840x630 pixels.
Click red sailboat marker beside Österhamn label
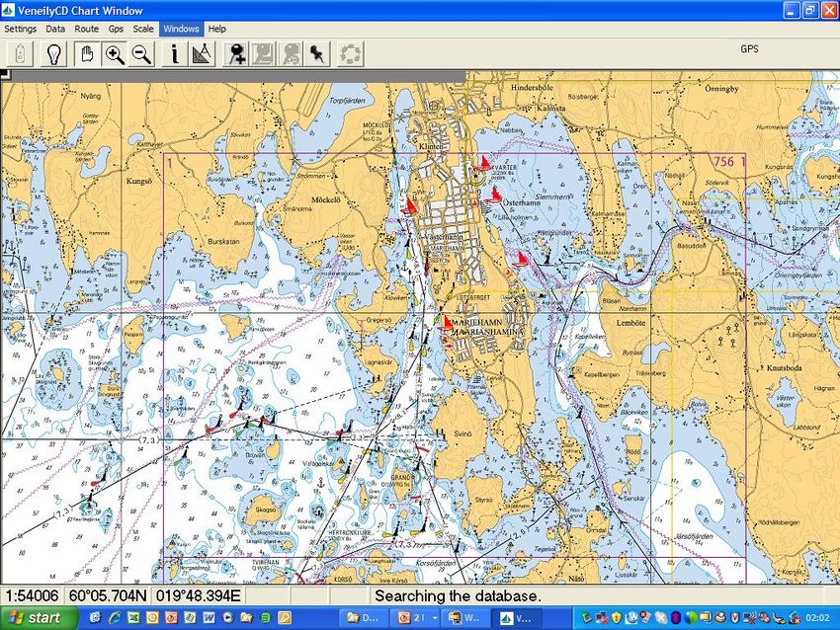pos(495,194)
